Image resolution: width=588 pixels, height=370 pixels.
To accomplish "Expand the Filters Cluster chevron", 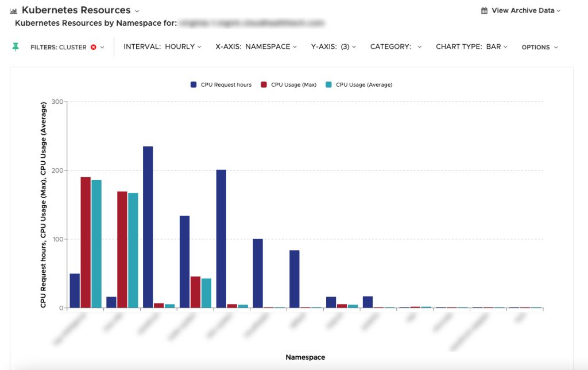I will tap(102, 47).
